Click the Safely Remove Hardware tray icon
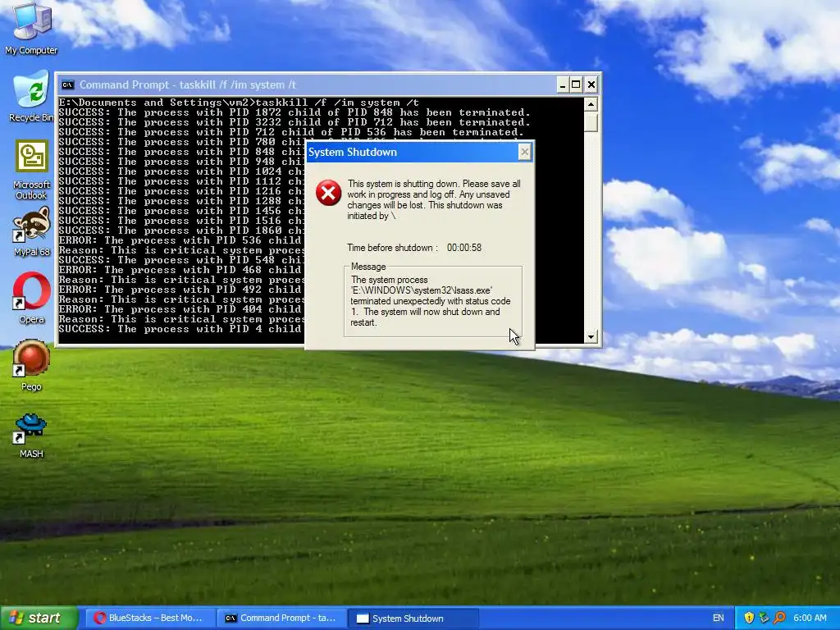The image size is (840, 630). (x=764, y=618)
